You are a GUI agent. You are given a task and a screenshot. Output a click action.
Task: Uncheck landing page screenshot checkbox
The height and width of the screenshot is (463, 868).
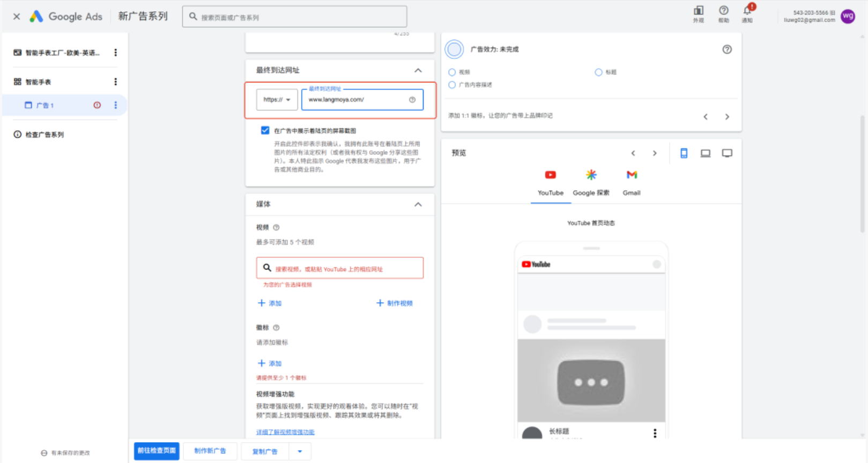pyautogui.click(x=265, y=130)
